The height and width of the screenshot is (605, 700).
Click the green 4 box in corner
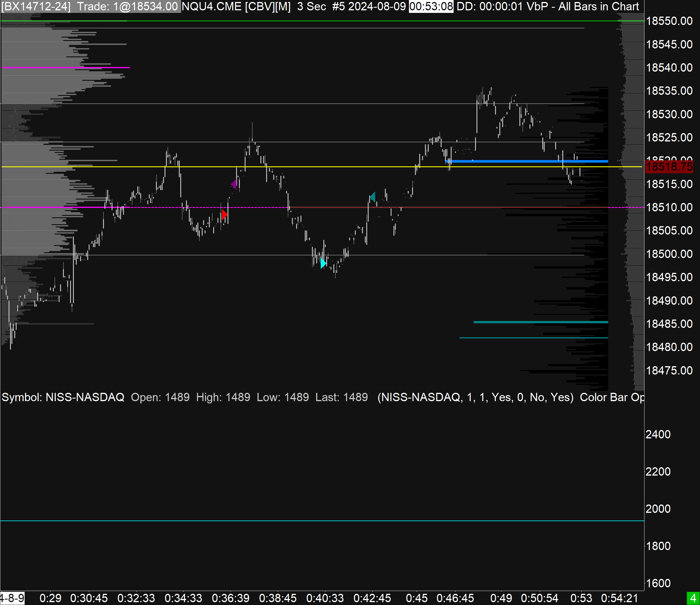click(693, 598)
